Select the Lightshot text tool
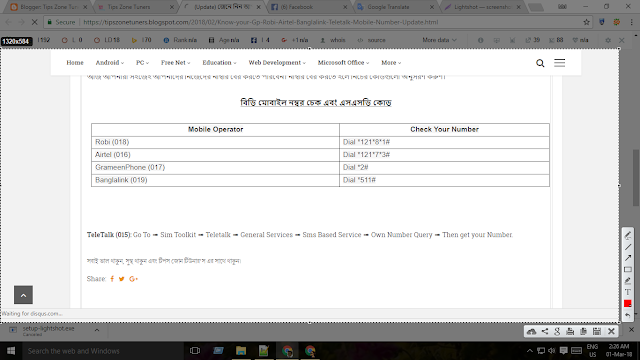640x360 pixels. 628,292
